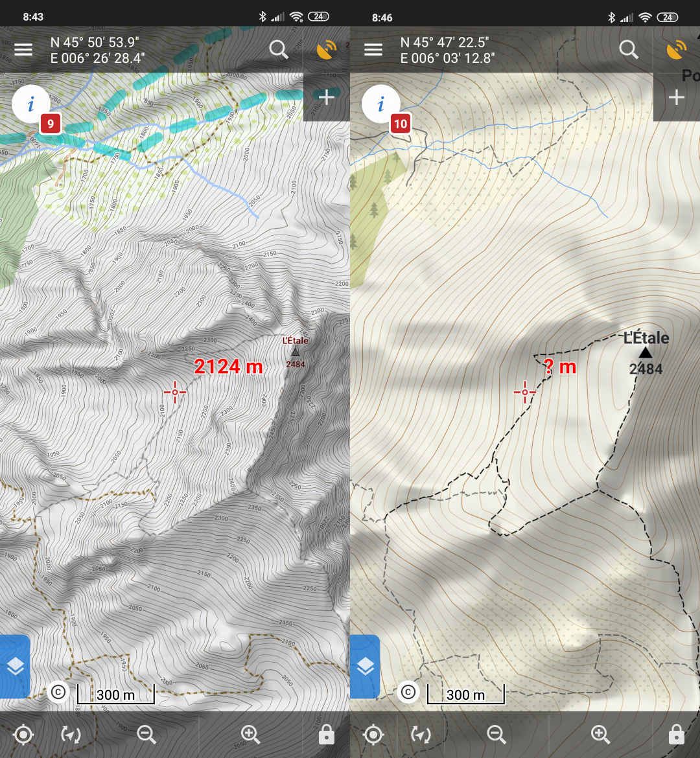Zoom out on the right map
The width and height of the screenshot is (700, 758).
[496, 735]
